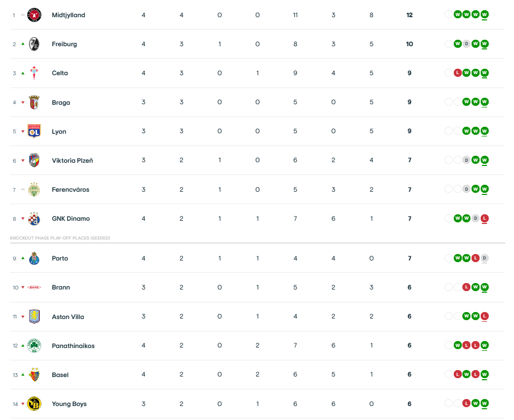Click the Basel club crest
Viewport: 514px width, 420px height.
pyautogui.click(x=34, y=375)
